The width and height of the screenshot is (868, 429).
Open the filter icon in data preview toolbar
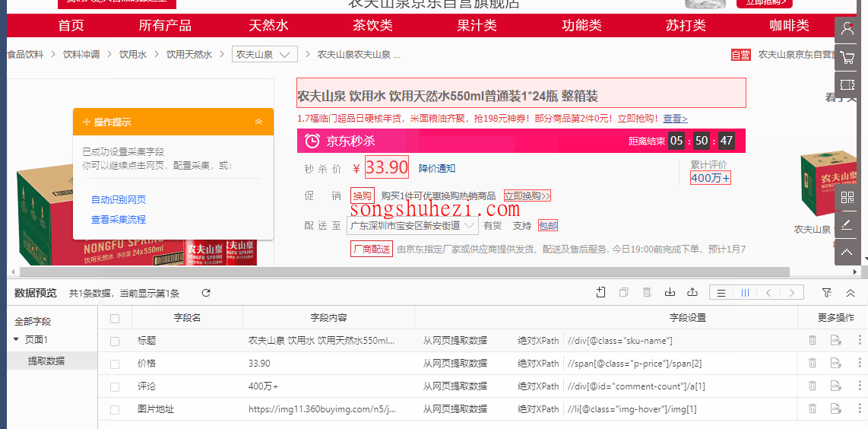click(x=827, y=292)
